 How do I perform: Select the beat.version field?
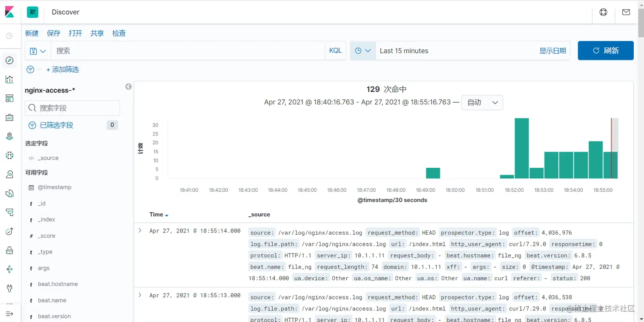pyautogui.click(x=54, y=316)
